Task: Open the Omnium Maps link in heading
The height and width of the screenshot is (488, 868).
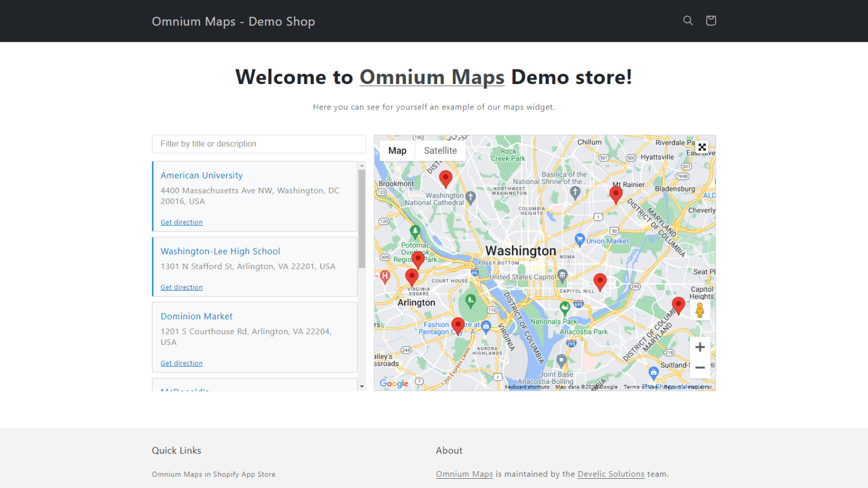Action: [432, 77]
